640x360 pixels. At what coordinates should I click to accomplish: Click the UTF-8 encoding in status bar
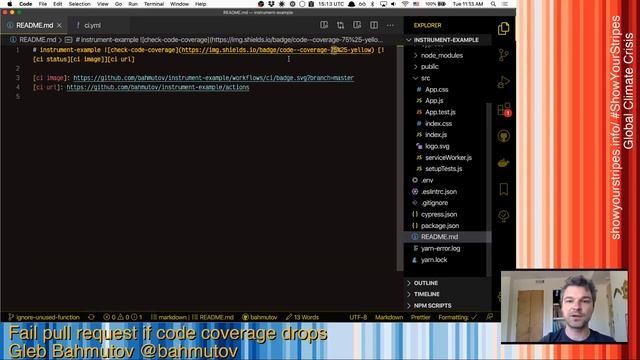pyautogui.click(x=358, y=317)
